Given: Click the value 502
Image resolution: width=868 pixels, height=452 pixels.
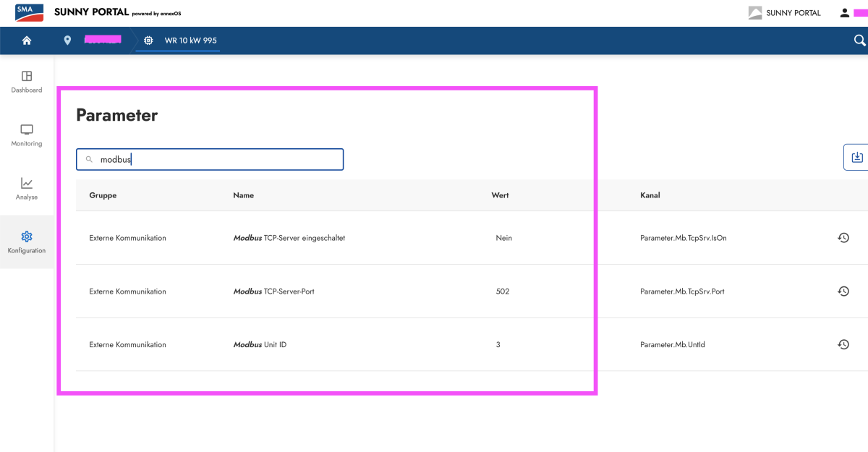Looking at the screenshot, I should click(x=503, y=291).
